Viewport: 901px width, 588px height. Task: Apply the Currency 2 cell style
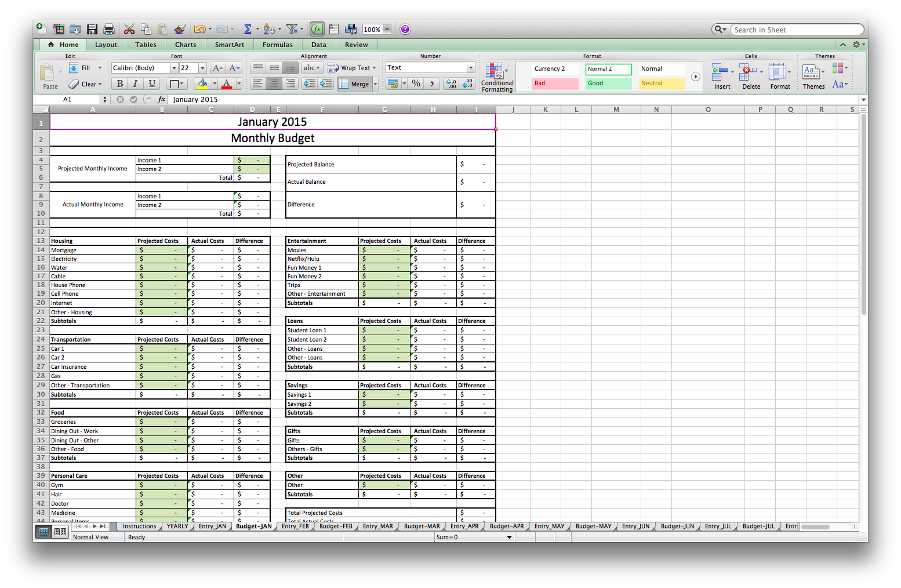[555, 68]
